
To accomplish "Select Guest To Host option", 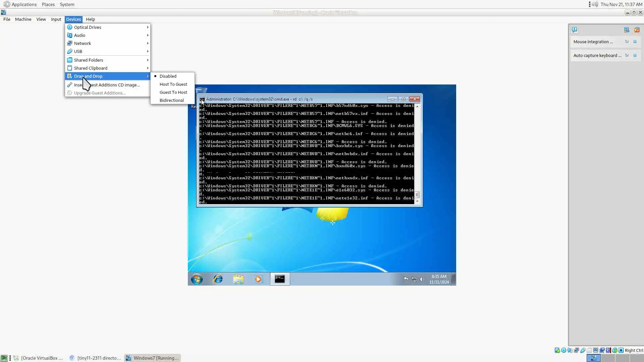I will [x=173, y=92].
